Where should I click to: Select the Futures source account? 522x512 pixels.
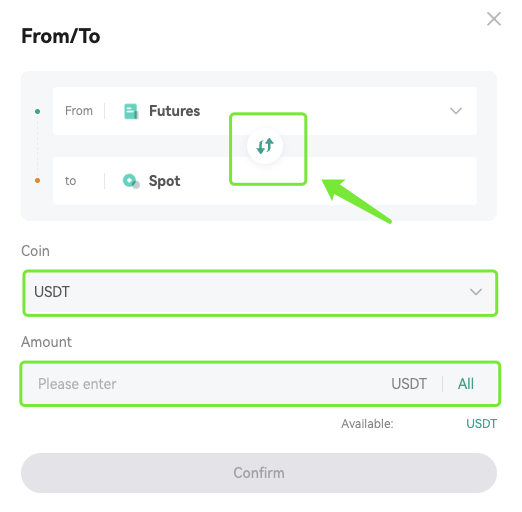click(265, 111)
